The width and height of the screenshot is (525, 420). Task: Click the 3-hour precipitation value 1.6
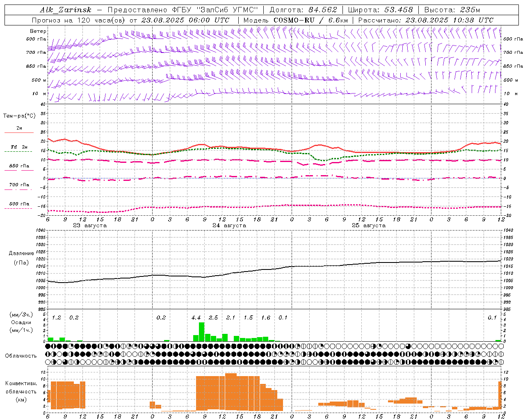click(266, 317)
